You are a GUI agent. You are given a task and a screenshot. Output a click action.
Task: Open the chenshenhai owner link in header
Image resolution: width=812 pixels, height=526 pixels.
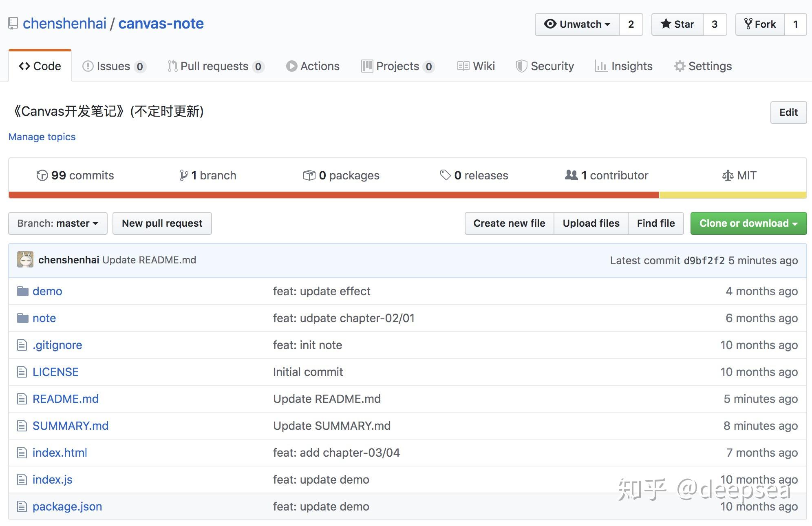click(x=64, y=24)
